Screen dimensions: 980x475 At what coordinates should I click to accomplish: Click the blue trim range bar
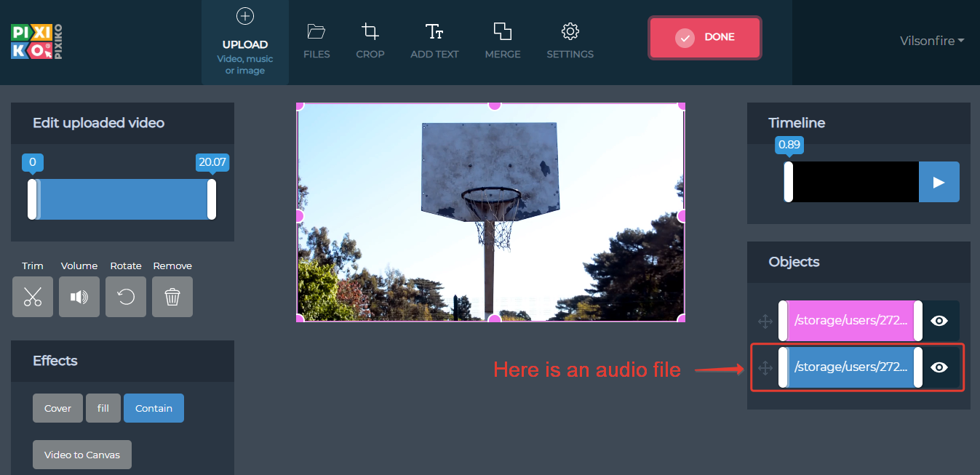[x=122, y=199]
